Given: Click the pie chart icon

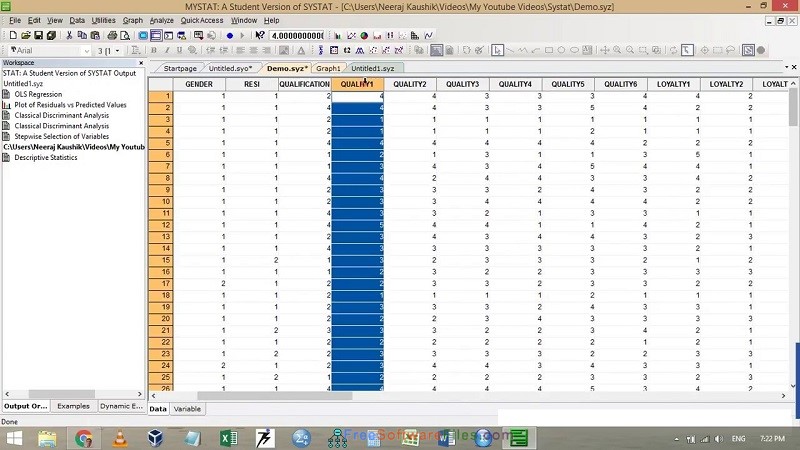Looking at the screenshot, I should tap(364, 35).
